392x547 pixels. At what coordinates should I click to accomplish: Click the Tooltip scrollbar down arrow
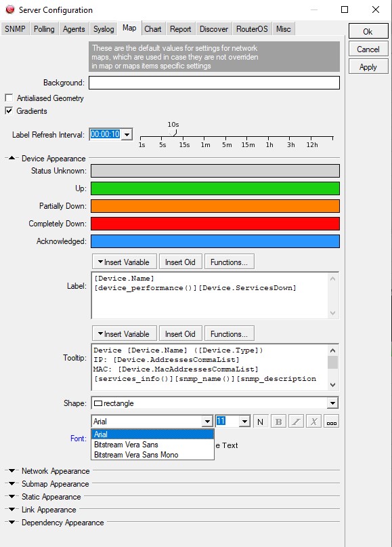[333, 385]
